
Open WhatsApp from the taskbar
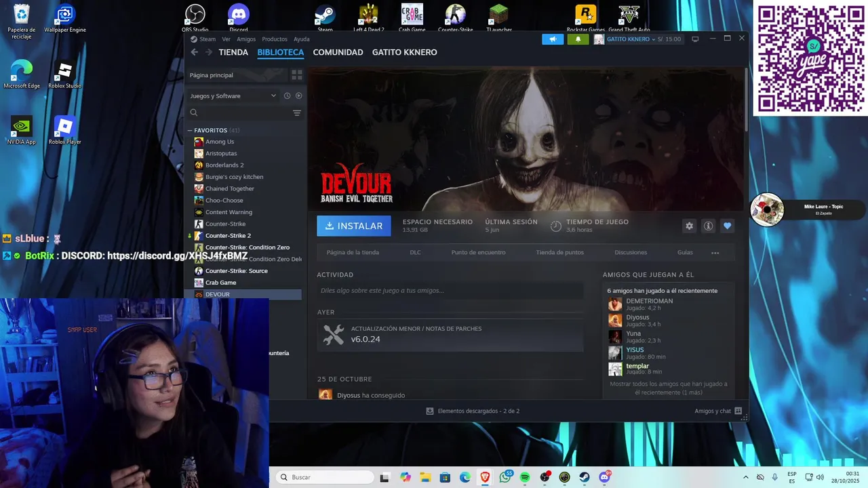click(x=505, y=477)
